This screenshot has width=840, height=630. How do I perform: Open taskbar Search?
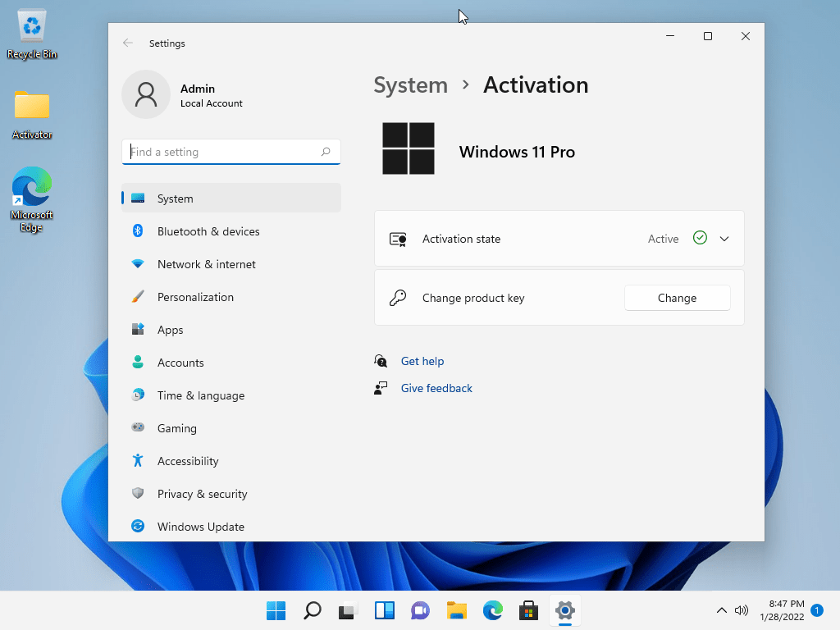coord(313,610)
